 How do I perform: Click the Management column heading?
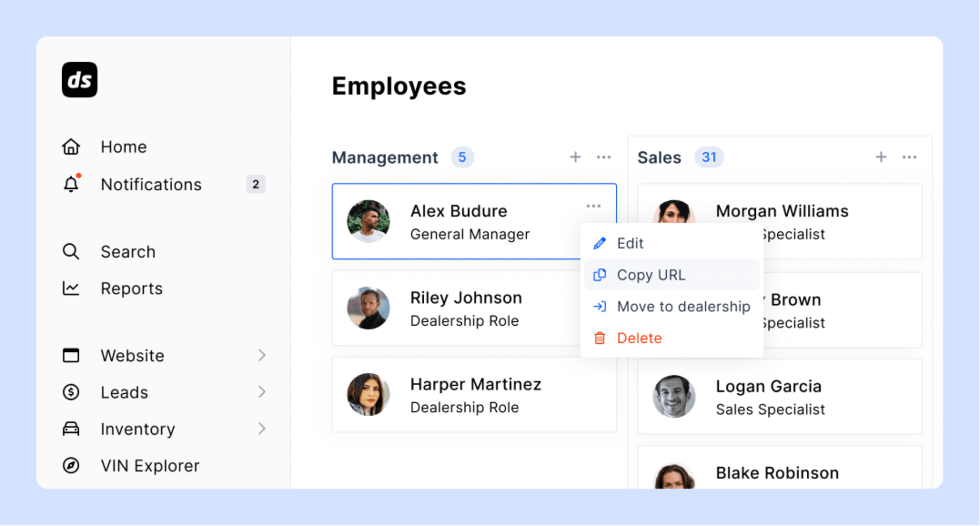pos(385,157)
